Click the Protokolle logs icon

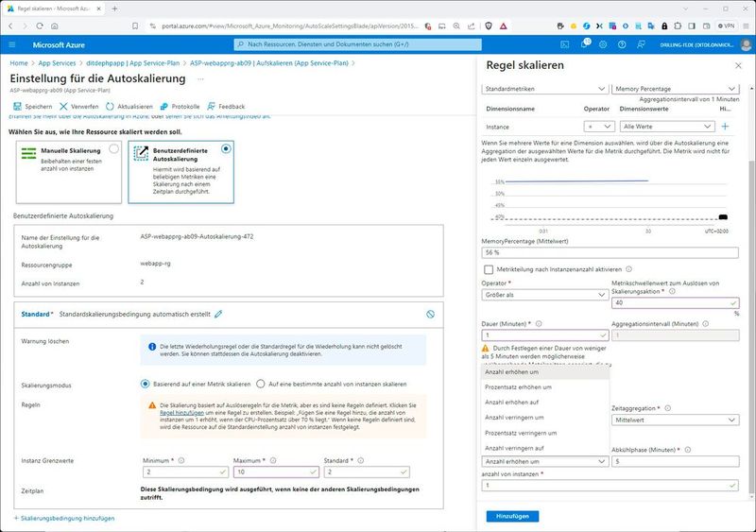(163, 106)
